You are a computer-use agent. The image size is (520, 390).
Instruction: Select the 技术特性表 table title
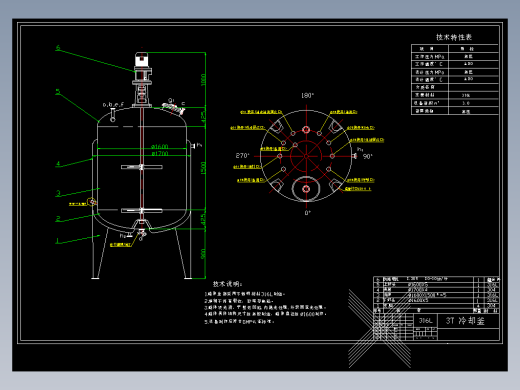click(x=454, y=37)
